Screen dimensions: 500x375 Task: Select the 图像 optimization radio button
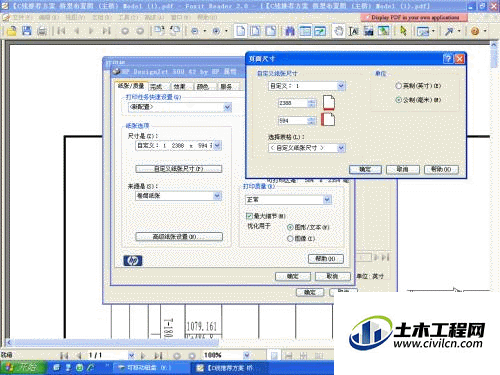pyautogui.click(x=290, y=238)
